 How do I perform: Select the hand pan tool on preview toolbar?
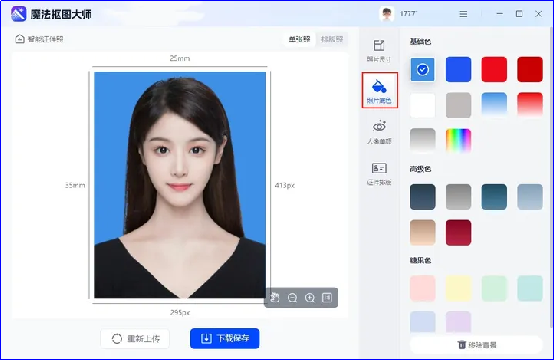click(x=275, y=298)
